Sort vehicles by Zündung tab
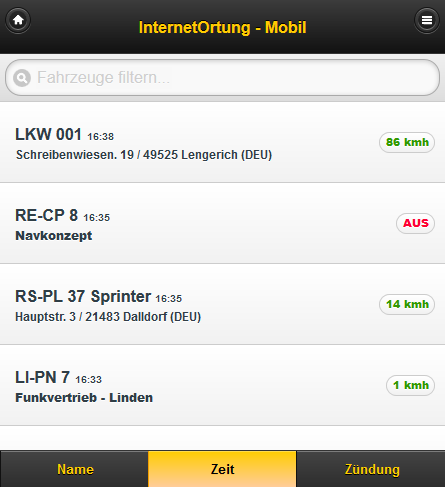 tap(371, 469)
